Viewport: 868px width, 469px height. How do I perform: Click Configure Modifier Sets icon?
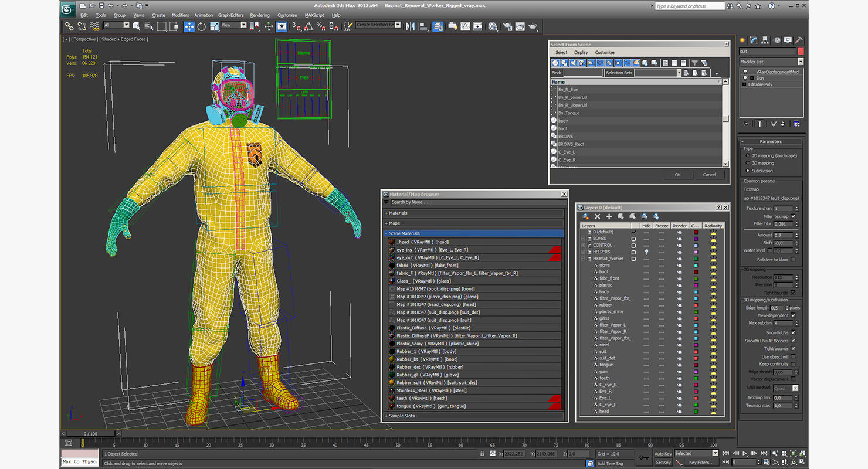tap(796, 124)
